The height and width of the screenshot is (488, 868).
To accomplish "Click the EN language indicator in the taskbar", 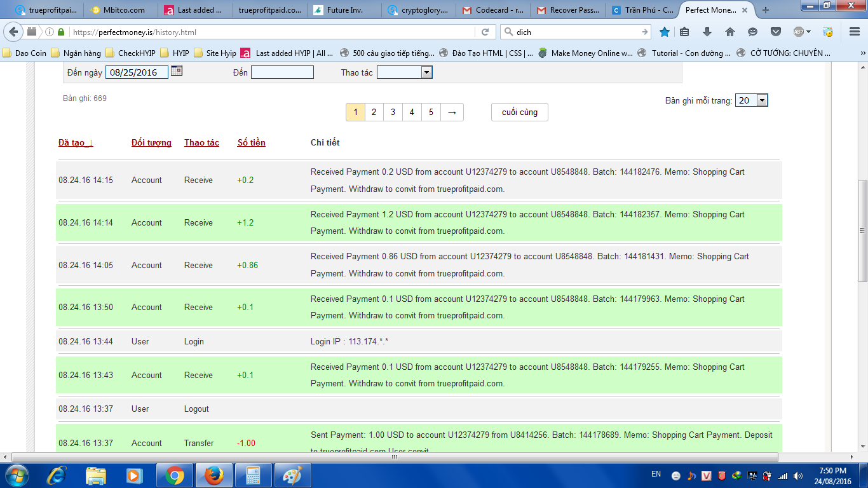I will point(656,474).
